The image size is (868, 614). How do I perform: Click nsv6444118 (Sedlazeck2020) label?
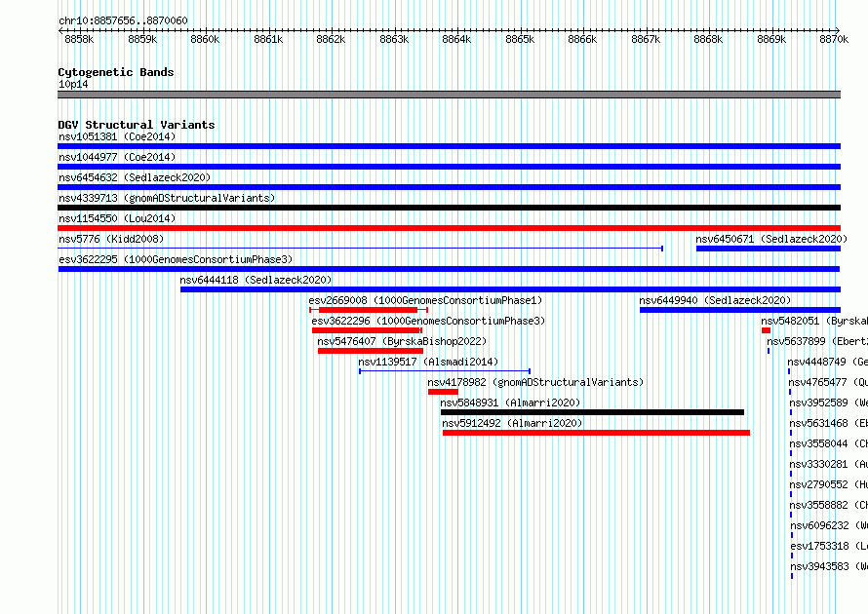pyautogui.click(x=256, y=280)
